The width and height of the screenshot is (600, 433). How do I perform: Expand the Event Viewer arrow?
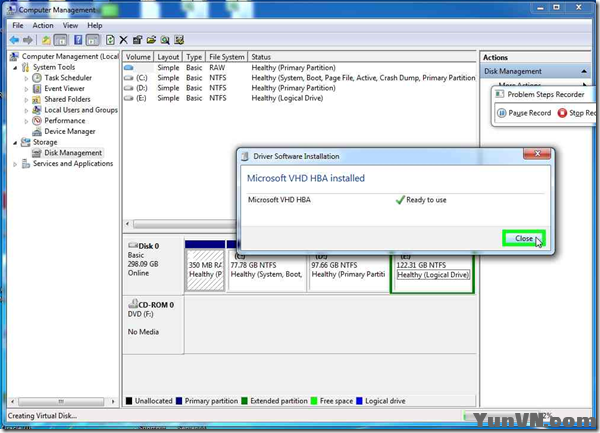[x=26, y=89]
